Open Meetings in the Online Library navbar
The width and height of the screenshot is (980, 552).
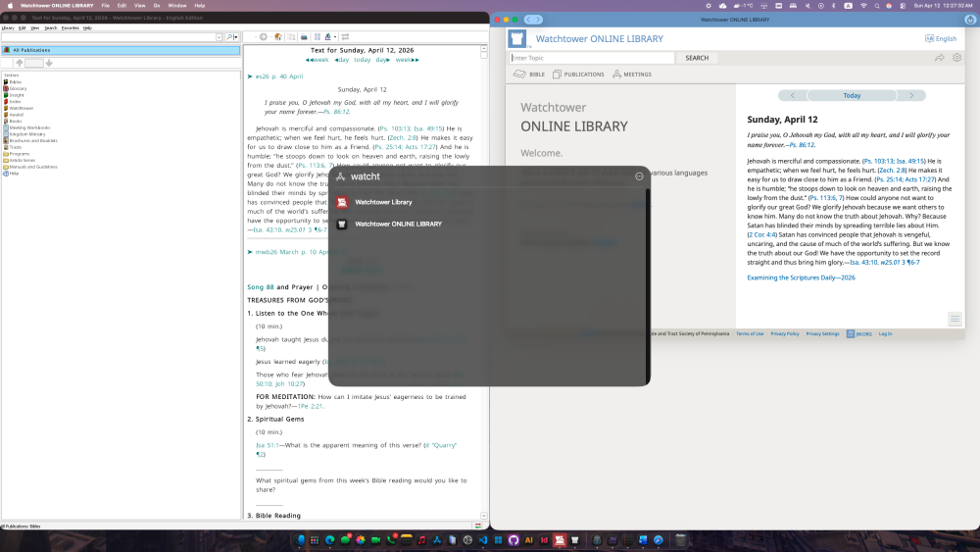pyautogui.click(x=632, y=75)
